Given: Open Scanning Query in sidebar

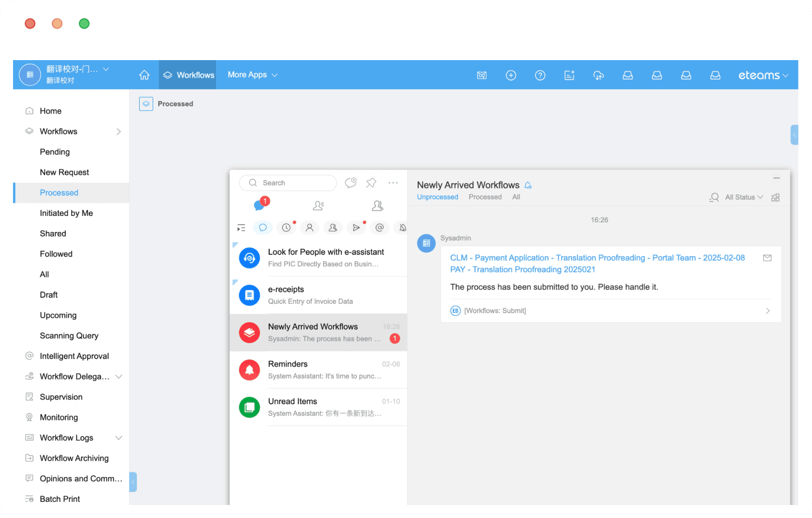Looking at the screenshot, I should 69,336.
